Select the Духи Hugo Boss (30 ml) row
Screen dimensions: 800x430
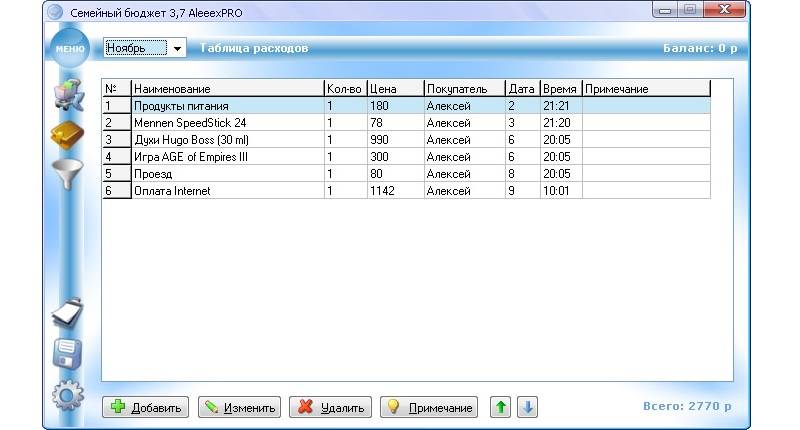coord(406,139)
